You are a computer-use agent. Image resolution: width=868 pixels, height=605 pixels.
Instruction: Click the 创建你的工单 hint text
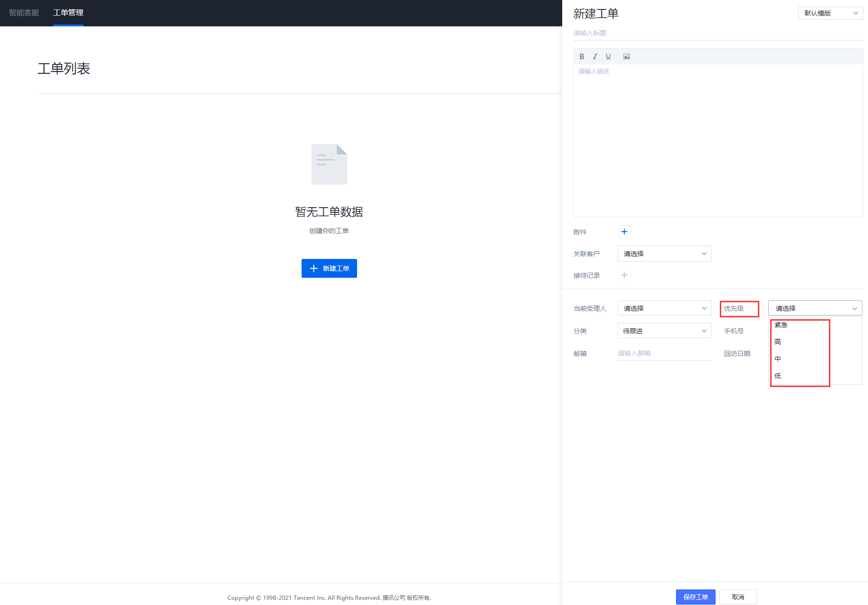329,231
